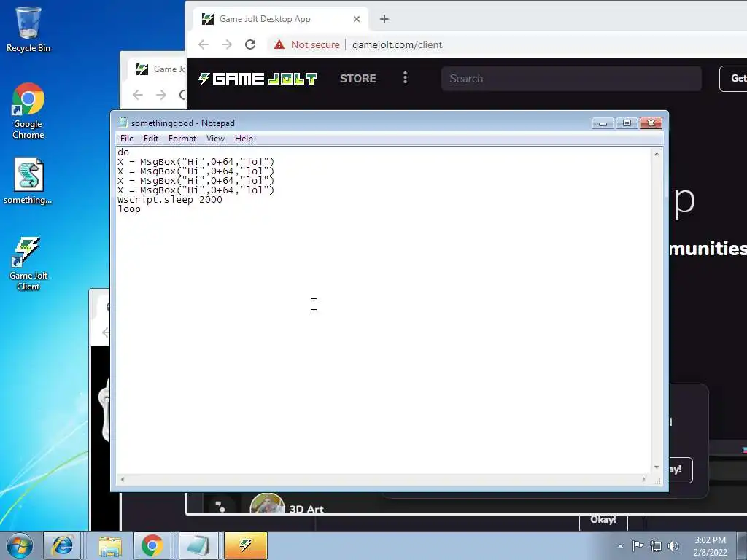The width and height of the screenshot is (747, 560).
Task: Open a new Chrome tab with plus button
Action: click(384, 19)
